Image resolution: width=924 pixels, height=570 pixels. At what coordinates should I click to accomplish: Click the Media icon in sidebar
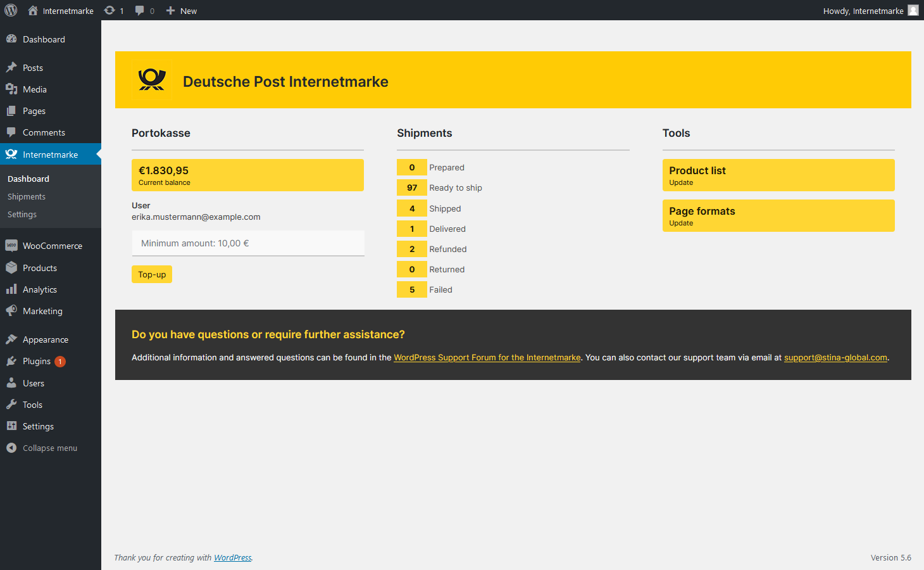coord(11,89)
